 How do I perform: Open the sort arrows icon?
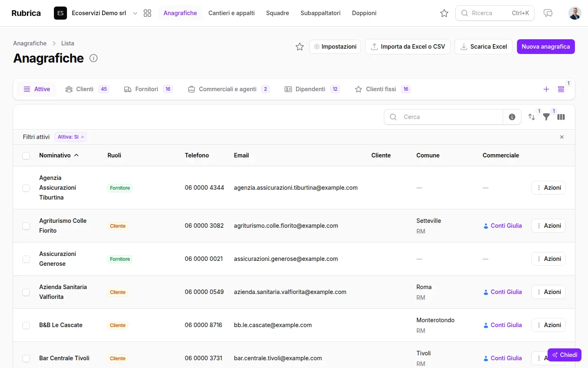pyautogui.click(x=532, y=117)
